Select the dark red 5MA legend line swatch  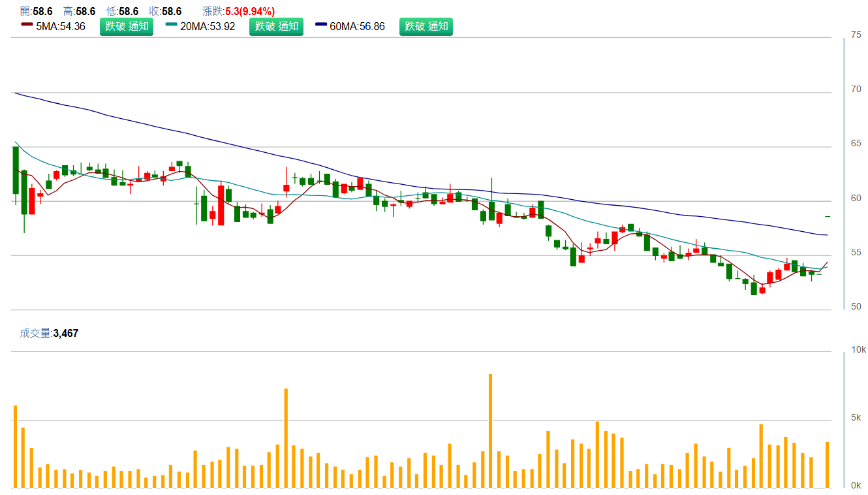pyautogui.click(x=27, y=25)
